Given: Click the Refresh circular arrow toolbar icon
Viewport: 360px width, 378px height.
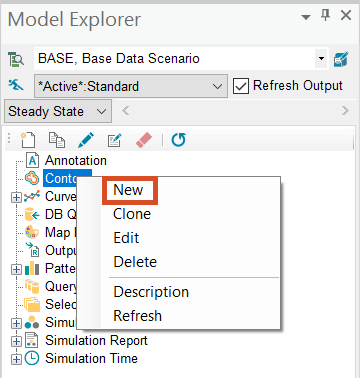Looking at the screenshot, I should point(178,140).
